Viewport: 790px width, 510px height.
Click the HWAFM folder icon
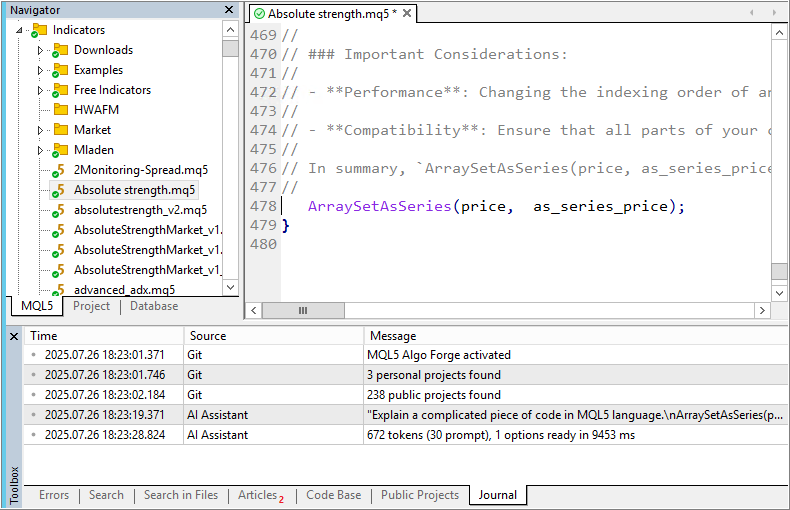point(60,109)
